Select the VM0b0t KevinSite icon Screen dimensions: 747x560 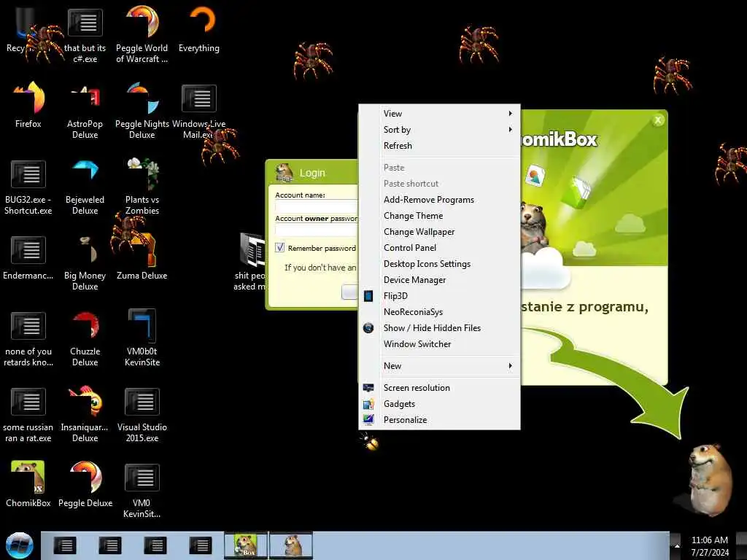(142, 338)
